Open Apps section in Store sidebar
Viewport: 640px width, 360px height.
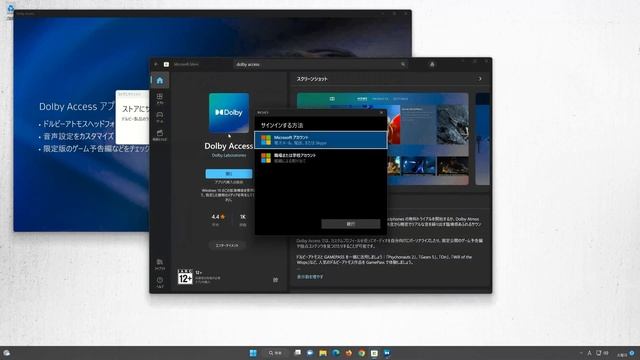click(x=160, y=98)
